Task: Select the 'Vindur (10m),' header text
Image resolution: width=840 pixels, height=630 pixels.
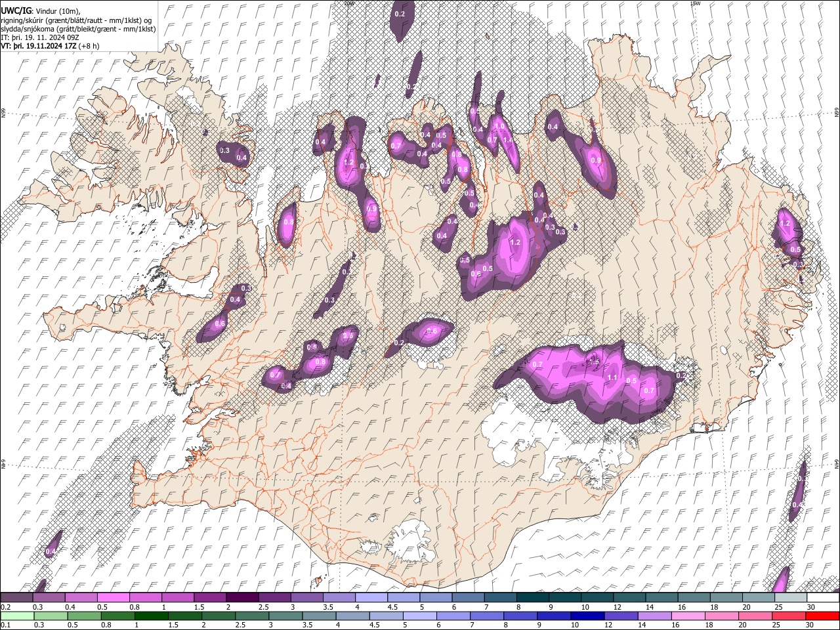Action: 58,11
